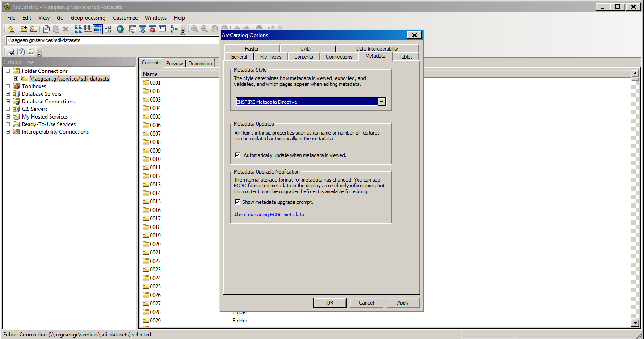The width and height of the screenshot is (644, 339).
Task: Click the Up One Level toolbar icon
Action: click(11, 29)
